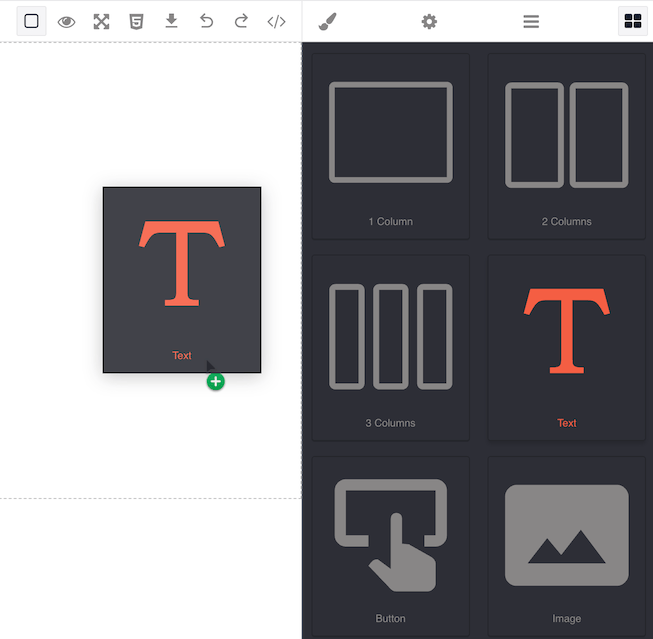Open the code view icon
Viewport: 653px width, 639px height.
click(277, 22)
